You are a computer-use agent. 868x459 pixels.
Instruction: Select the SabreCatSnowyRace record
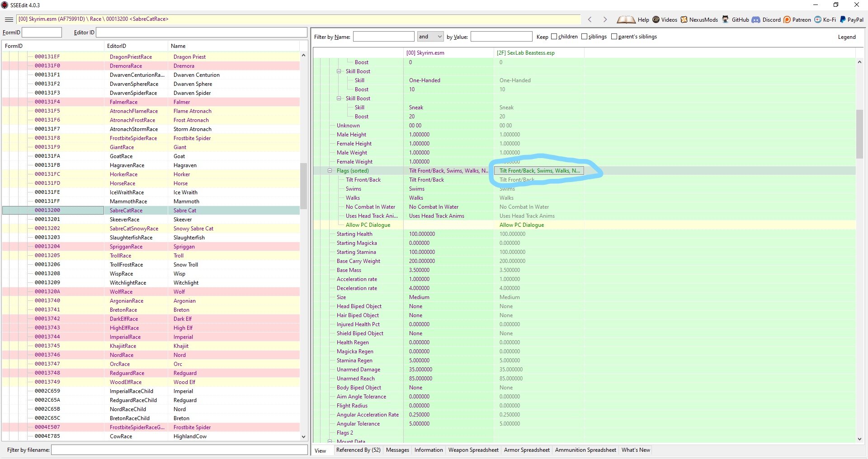pos(151,229)
